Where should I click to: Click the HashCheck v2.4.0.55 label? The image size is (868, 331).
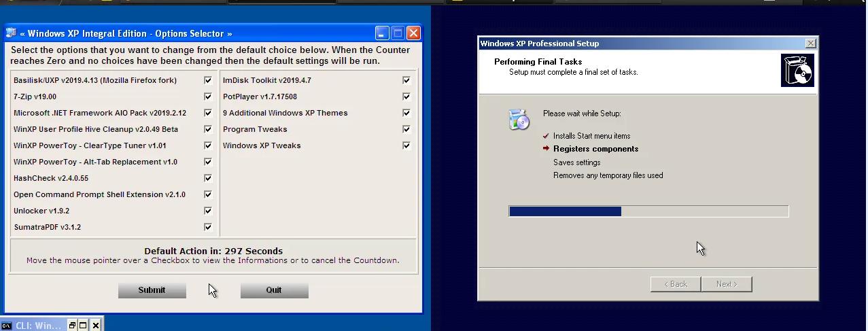pyautogui.click(x=51, y=178)
